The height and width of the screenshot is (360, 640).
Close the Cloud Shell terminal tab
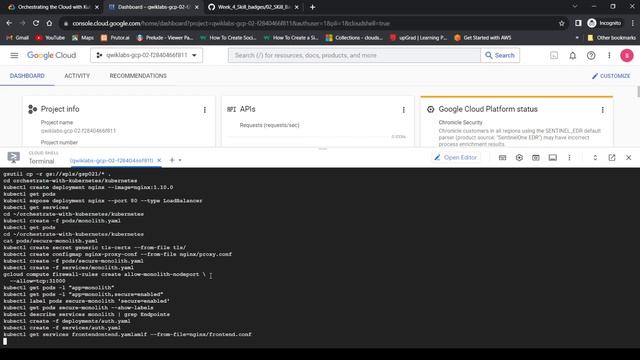[159, 160]
